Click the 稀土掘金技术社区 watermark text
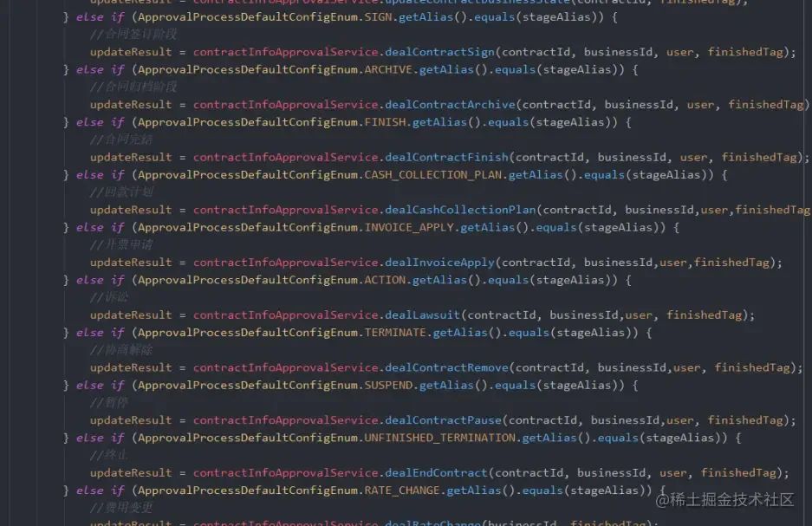Screen dimensions: 812x526 point(724,500)
